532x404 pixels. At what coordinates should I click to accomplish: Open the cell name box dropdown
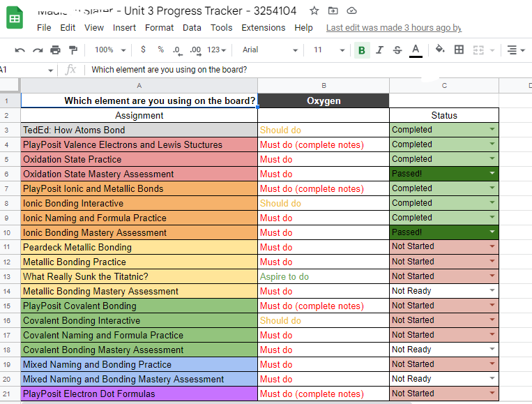[51, 70]
